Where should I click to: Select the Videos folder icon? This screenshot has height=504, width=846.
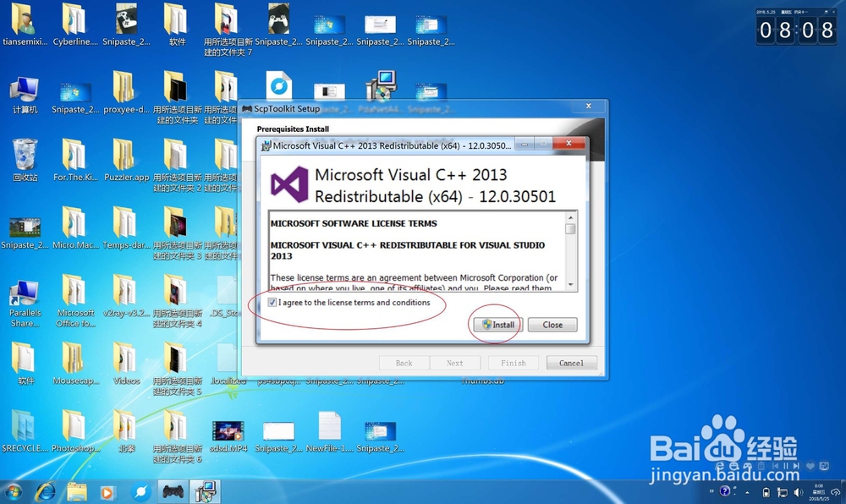click(x=126, y=364)
